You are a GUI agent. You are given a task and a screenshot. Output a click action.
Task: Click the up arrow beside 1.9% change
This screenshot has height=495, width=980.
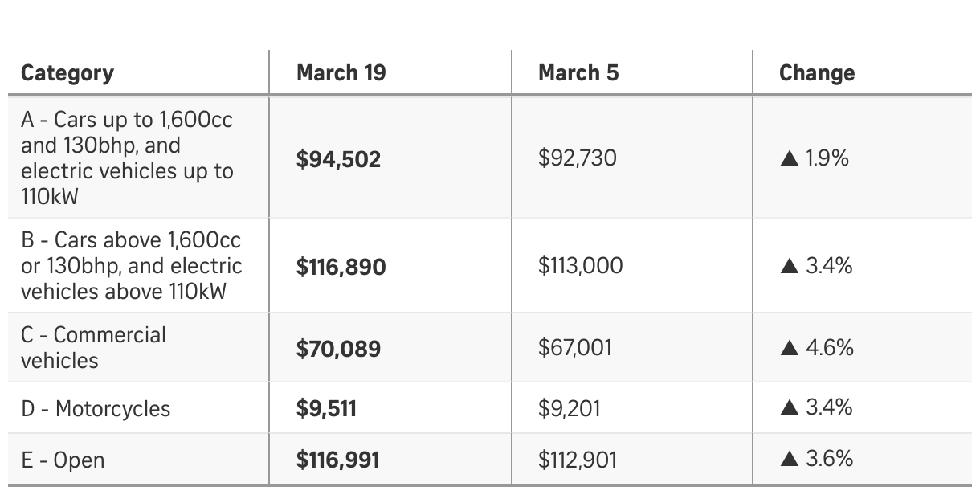pos(789,159)
